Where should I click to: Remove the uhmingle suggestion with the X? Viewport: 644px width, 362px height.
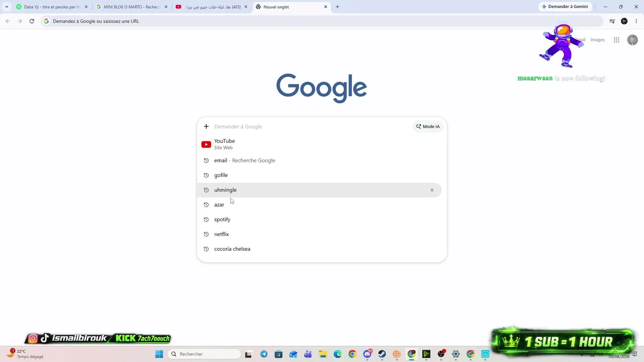[x=432, y=190]
